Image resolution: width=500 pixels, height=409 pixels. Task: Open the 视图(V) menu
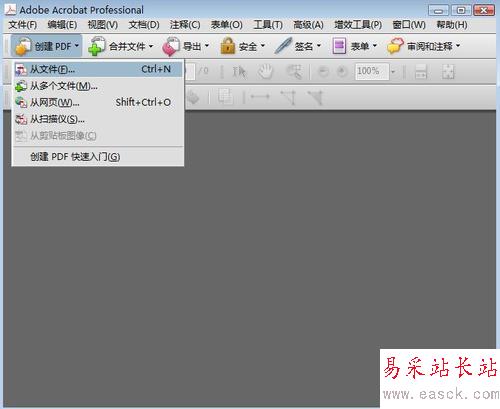pyautogui.click(x=103, y=25)
